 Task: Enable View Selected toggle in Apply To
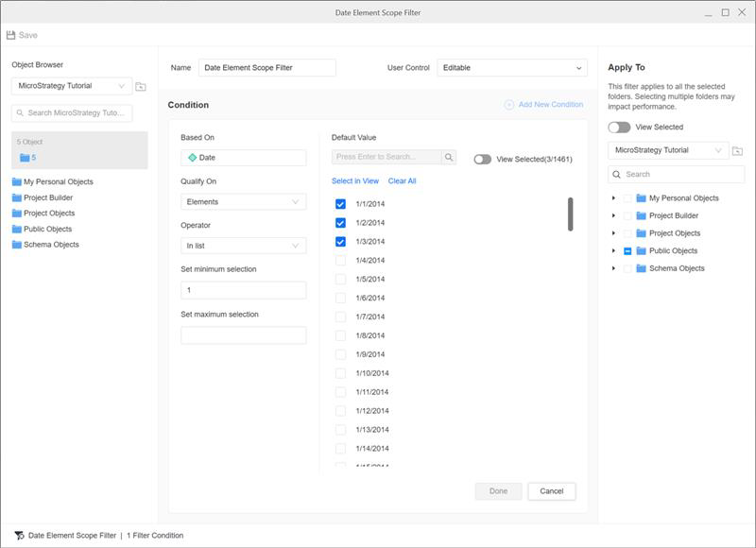coord(619,127)
